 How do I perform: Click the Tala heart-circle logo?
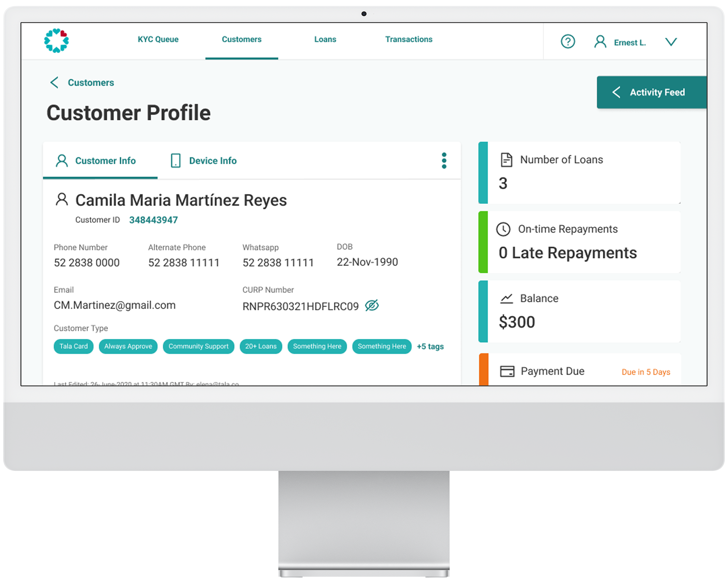[x=57, y=41]
